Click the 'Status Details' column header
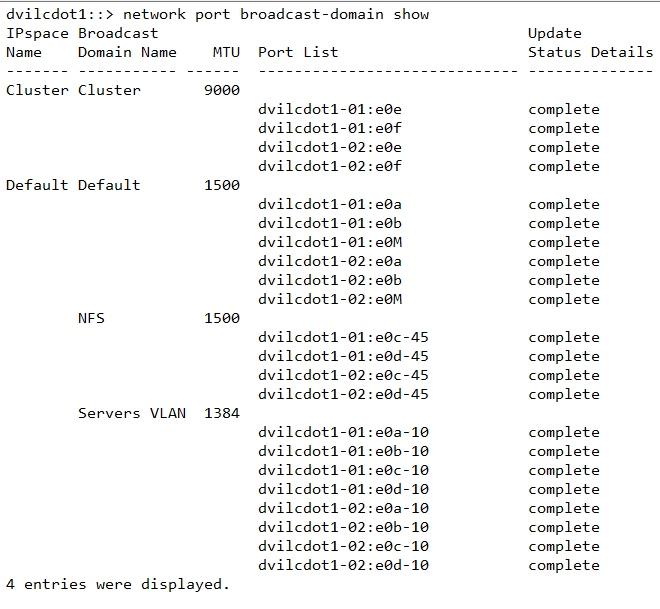The width and height of the screenshot is (660, 609). tap(590, 52)
